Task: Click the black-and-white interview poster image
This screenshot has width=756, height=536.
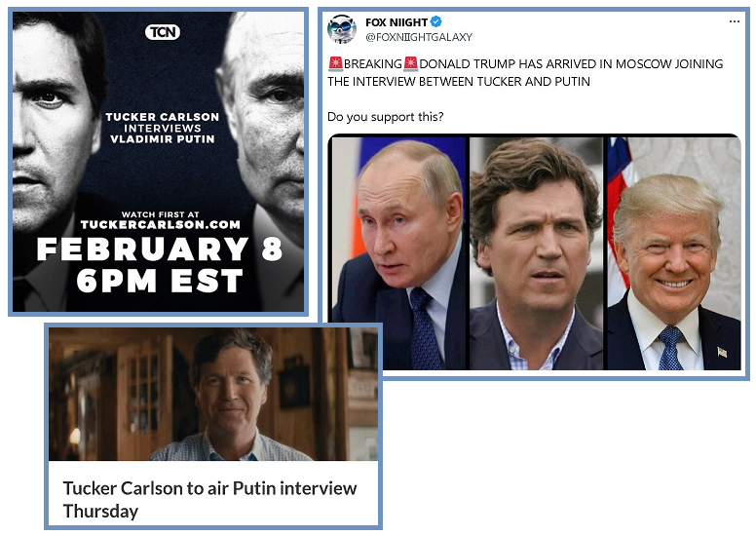Action: (158, 162)
